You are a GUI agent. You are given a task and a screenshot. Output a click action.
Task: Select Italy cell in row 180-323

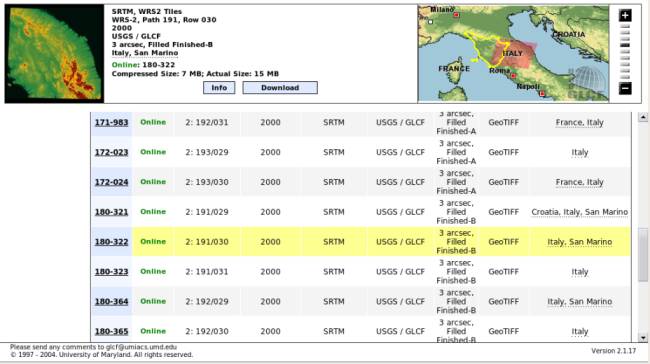pos(580,272)
